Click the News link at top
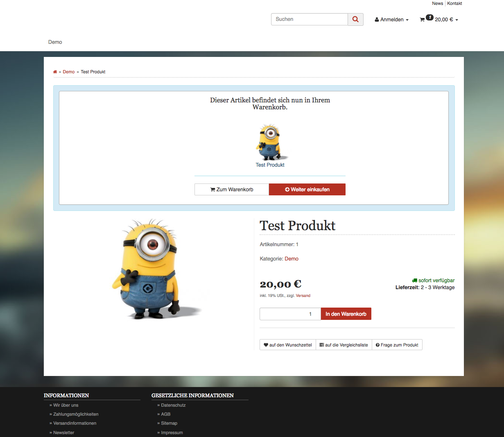The height and width of the screenshot is (437, 504). [x=437, y=3]
